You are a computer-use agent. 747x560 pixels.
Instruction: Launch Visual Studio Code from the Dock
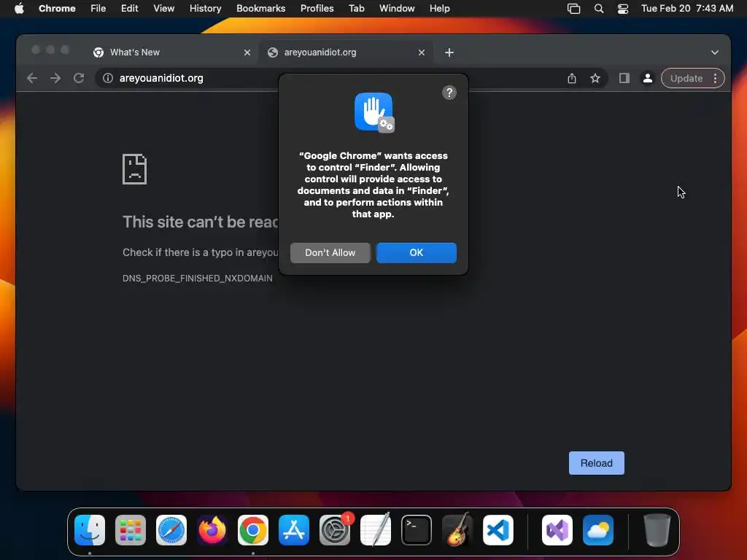pyautogui.click(x=498, y=530)
